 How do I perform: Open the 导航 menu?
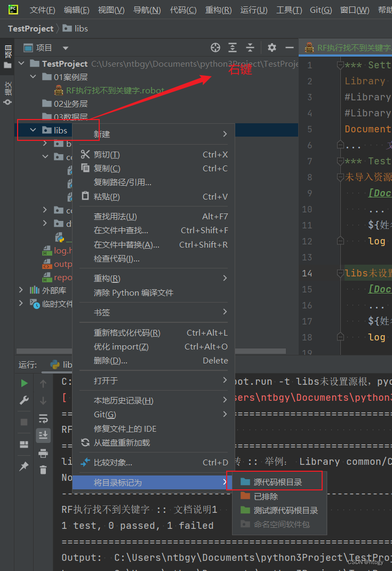click(147, 10)
